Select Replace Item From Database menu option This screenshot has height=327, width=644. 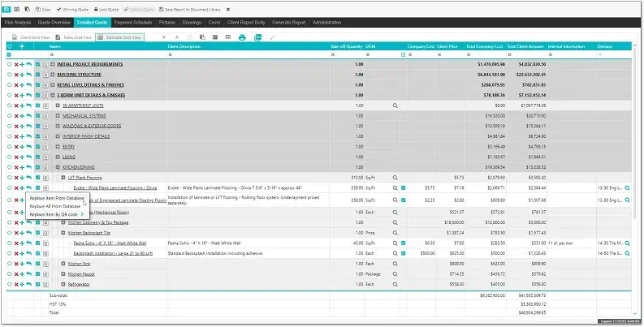[57, 197]
